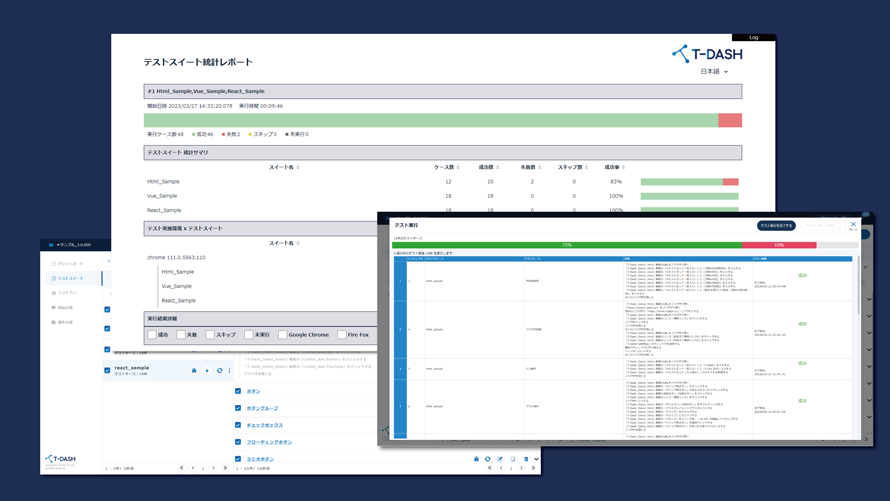Image resolution: width=890 pixels, height=501 pixels.
Task: Uncheck the チェックボックス test case checkbox
Action: coord(238,425)
